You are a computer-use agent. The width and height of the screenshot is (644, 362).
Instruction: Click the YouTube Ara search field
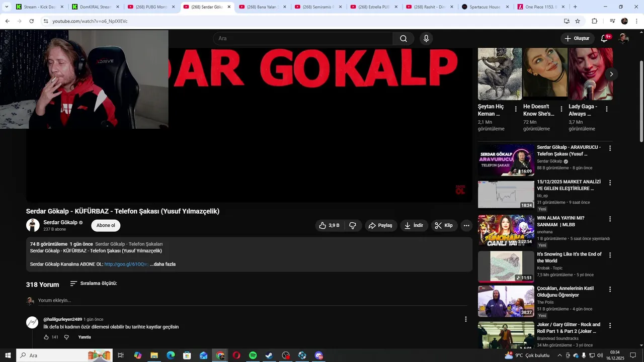pos(303,39)
